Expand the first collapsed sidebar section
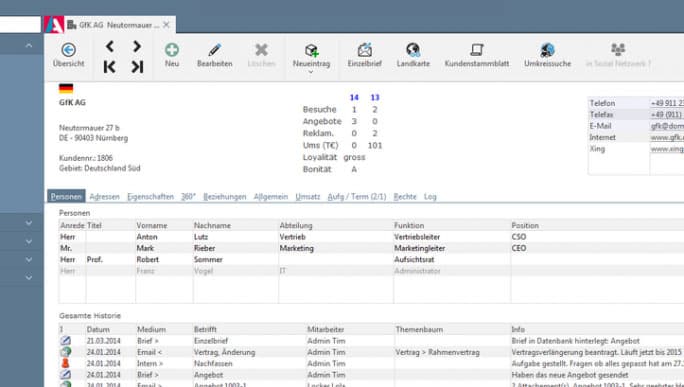This screenshot has width=684, height=387. (29, 223)
